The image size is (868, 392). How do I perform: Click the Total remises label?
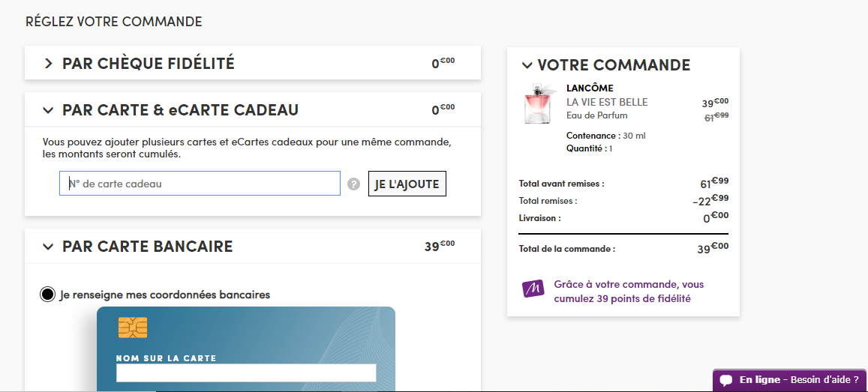click(548, 201)
